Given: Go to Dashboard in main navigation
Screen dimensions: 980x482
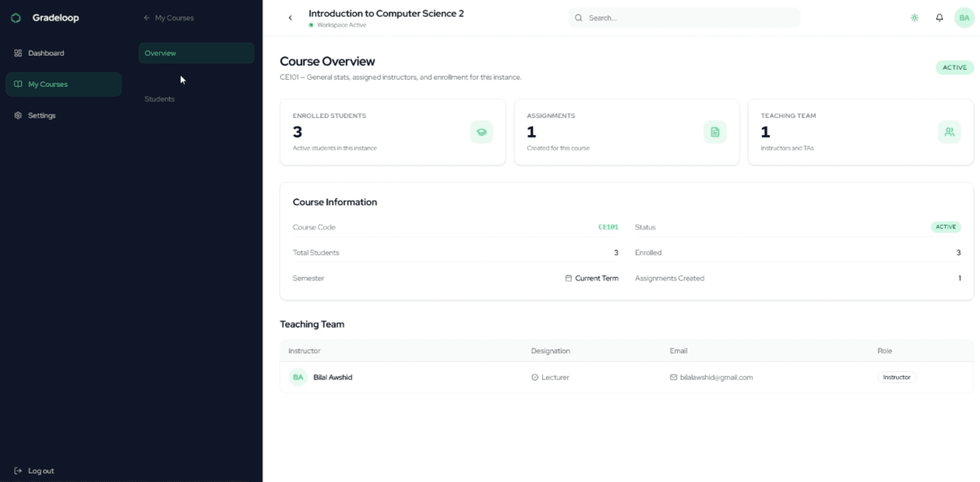Looking at the screenshot, I should point(64,53).
